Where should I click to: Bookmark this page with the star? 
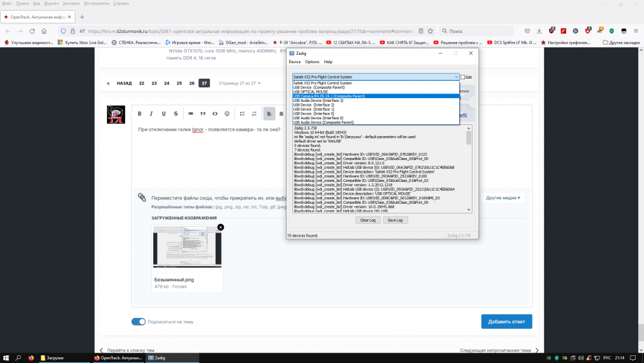point(430,31)
